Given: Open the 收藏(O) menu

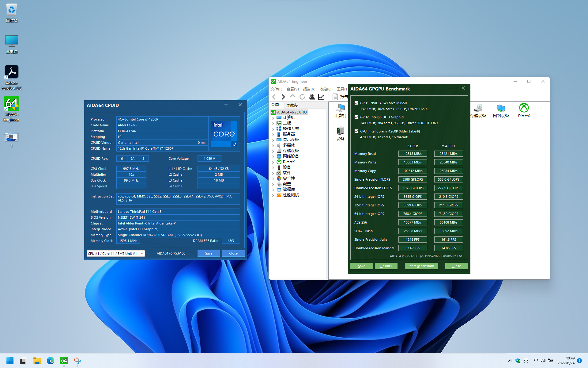Looking at the screenshot, I should (326, 89).
